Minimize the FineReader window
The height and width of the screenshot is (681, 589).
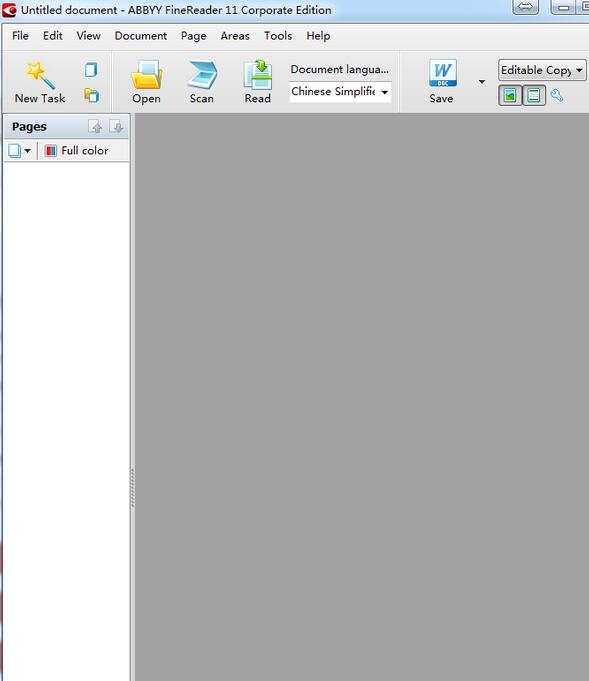563,7
